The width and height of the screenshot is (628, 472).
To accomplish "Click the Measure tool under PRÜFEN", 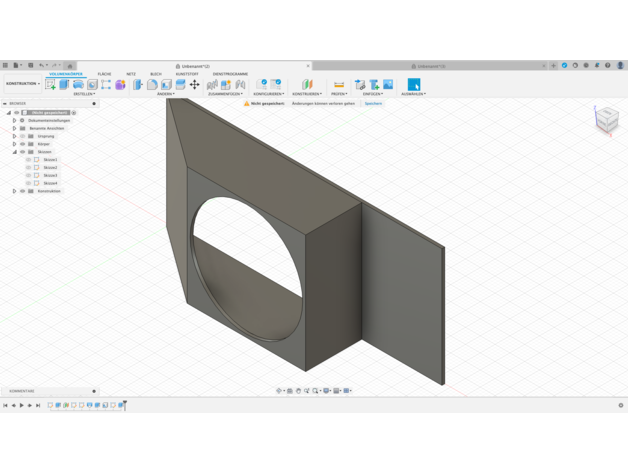I will [339, 85].
